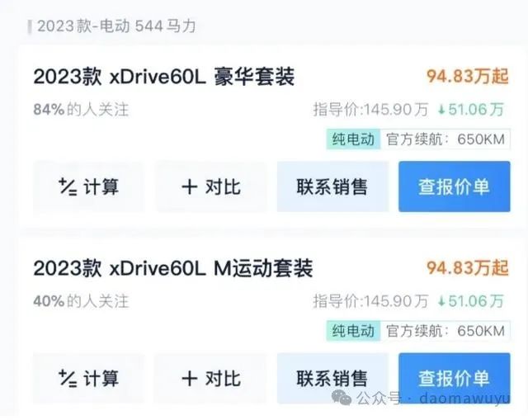Click 94.83万起 price of M运动套装

click(468, 268)
